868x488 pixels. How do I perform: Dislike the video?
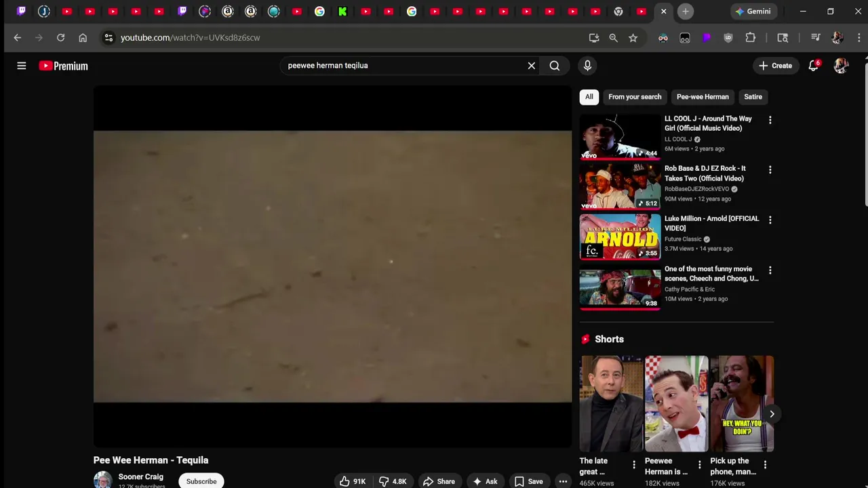tap(393, 481)
